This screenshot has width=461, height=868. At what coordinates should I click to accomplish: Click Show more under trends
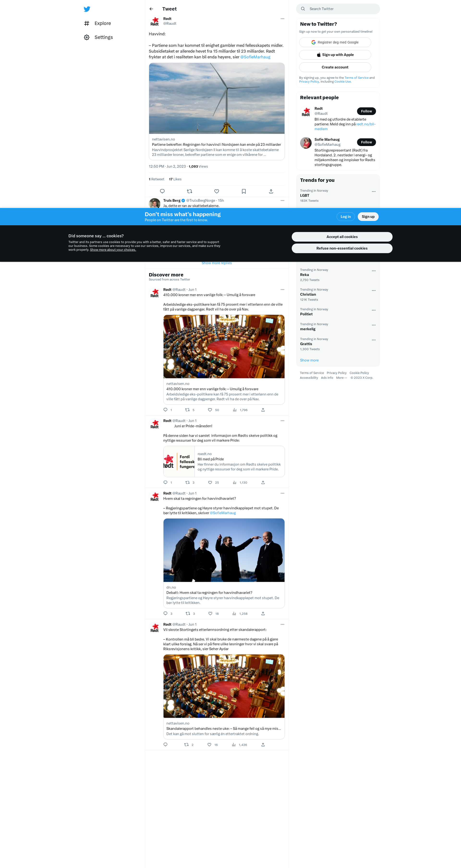pos(309,361)
